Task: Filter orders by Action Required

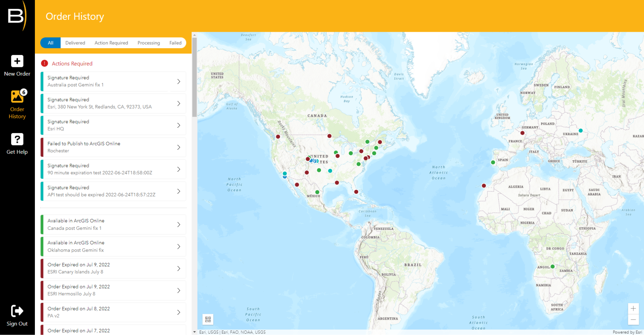Action: (111, 43)
